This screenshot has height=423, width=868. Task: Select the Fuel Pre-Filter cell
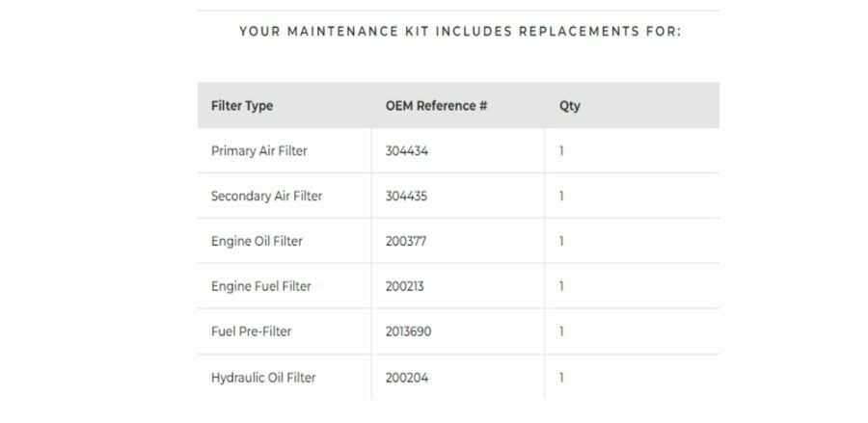[251, 331]
